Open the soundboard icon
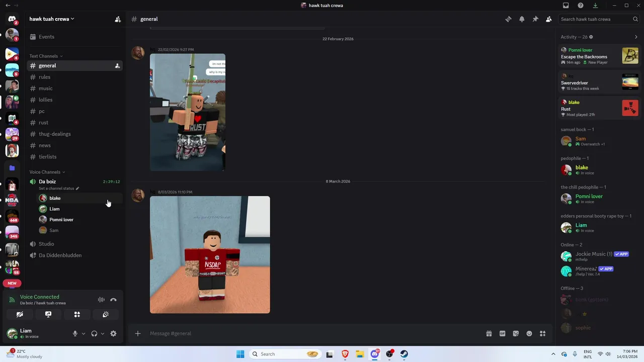Screen dimensions: 644x362 pyautogui.click(x=106, y=314)
